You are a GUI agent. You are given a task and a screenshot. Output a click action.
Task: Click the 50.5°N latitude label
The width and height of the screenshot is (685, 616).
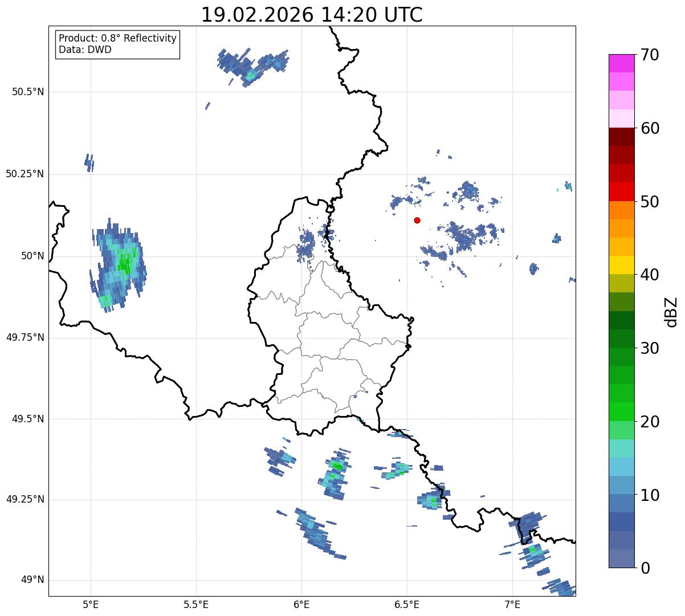[28, 92]
